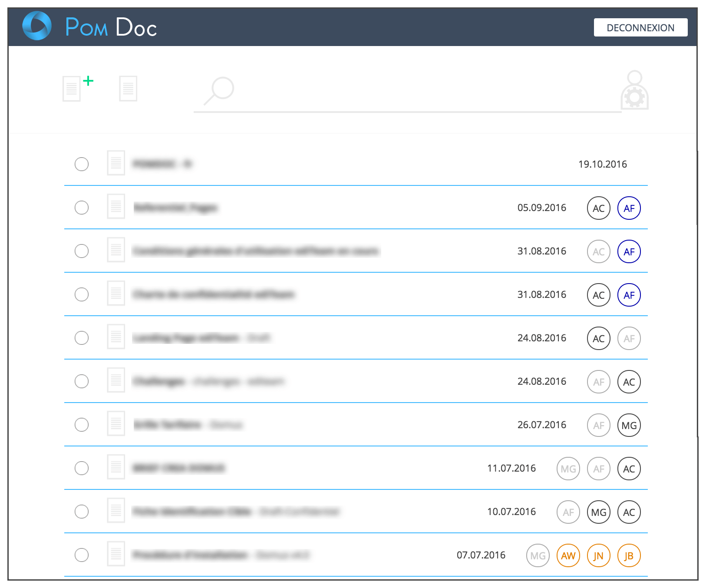Click the grey AF badge in the 10.07.2016 row

(568, 512)
